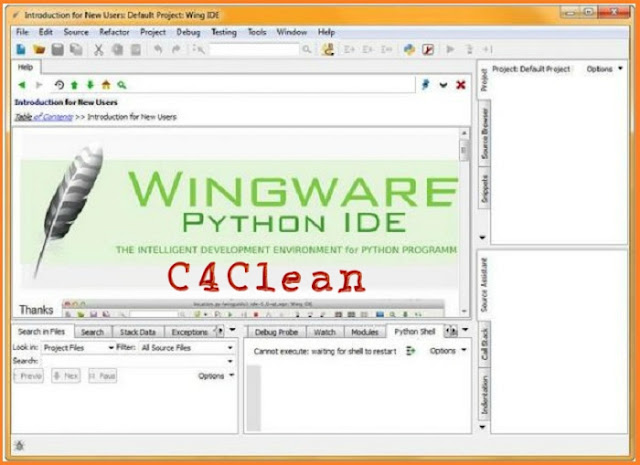640x465 pixels.
Task: Click the Goto Definition pointer icon
Action: tap(199, 49)
